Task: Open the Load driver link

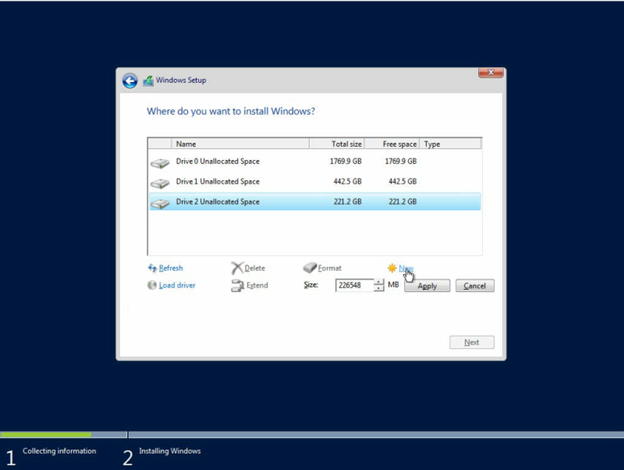Action: coord(177,285)
